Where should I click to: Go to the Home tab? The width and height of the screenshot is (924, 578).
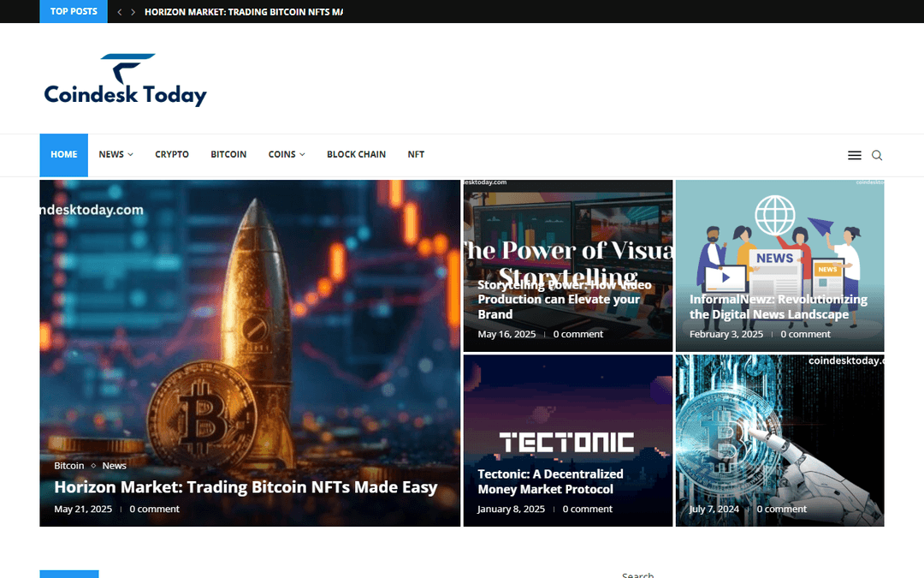click(x=63, y=155)
